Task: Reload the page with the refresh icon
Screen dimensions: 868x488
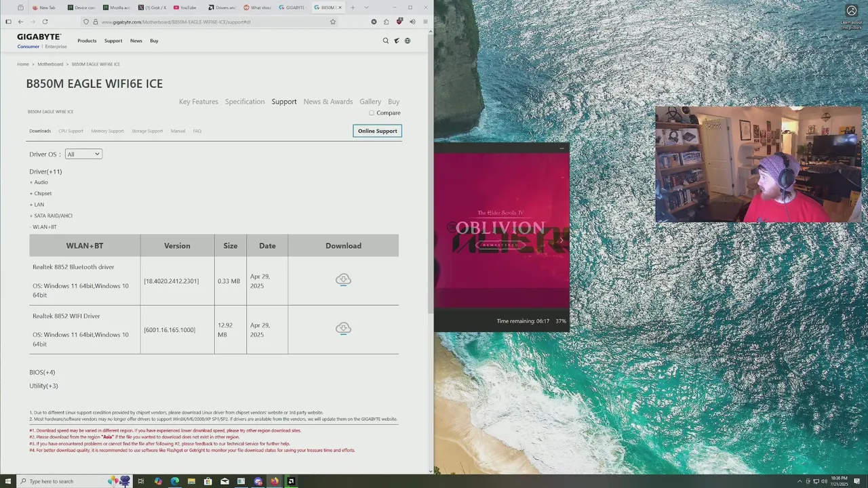Action: point(45,22)
